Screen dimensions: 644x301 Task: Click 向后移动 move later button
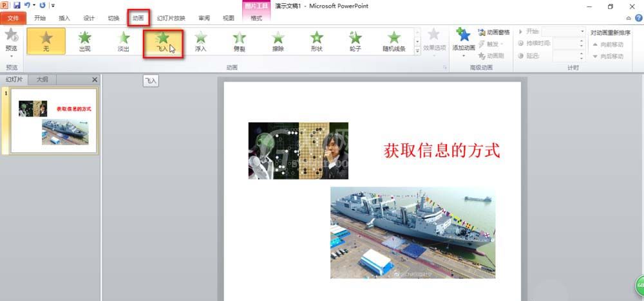coord(608,56)
